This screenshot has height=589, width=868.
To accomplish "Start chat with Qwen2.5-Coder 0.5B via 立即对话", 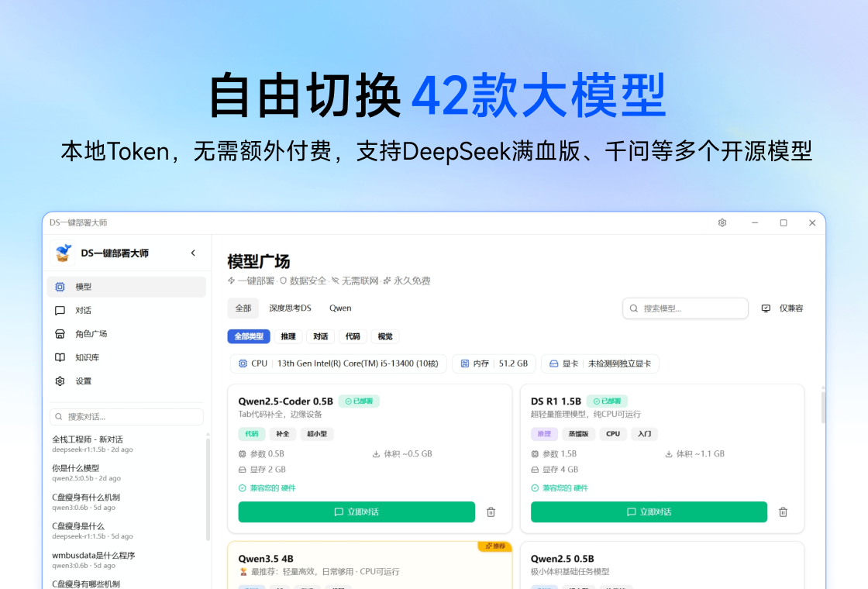I will [x=356, y=512].
